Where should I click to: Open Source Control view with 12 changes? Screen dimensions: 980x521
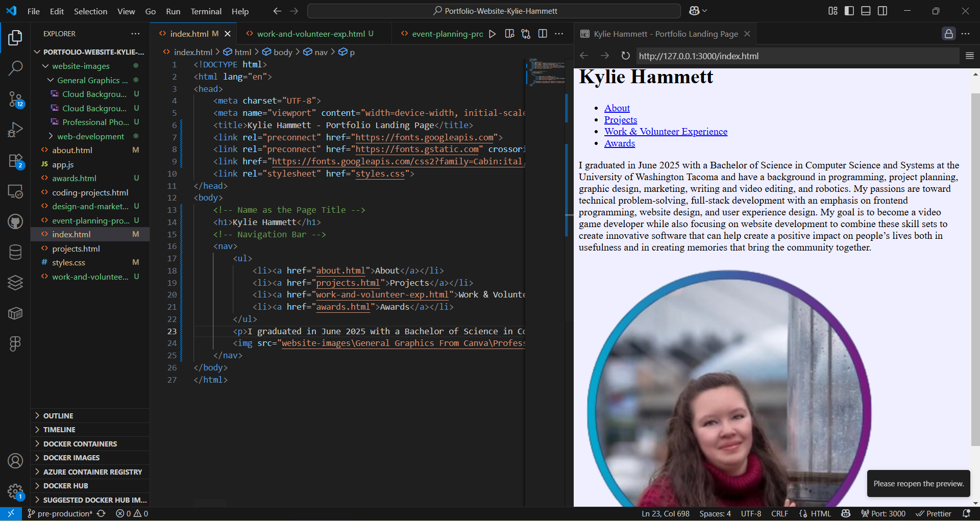click(15, 99)
